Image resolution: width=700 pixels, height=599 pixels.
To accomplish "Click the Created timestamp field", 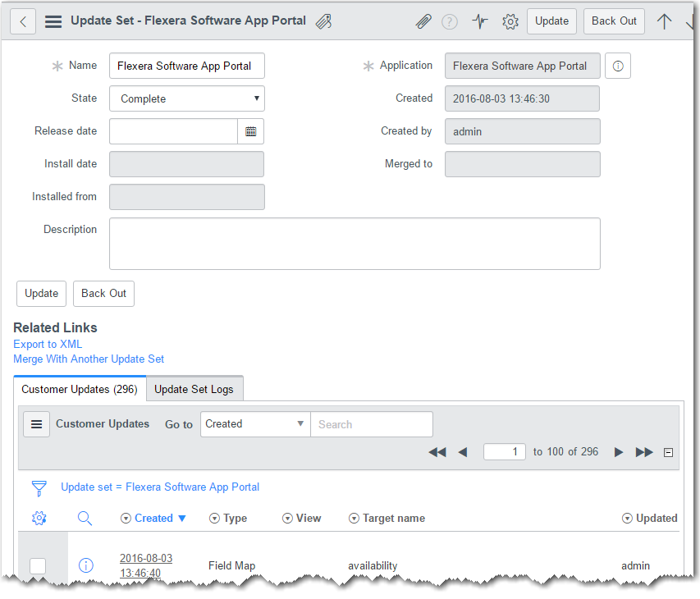I will 522,98.
